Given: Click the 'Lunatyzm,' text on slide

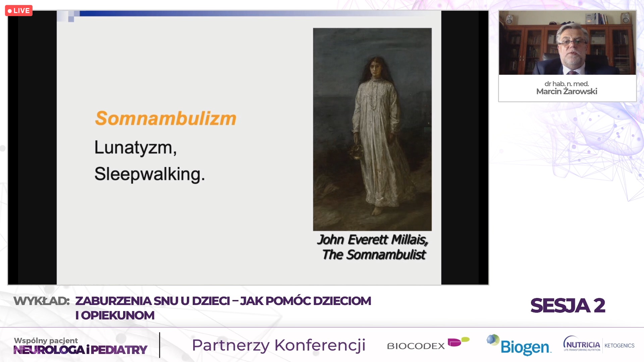Looking at the screenshot, I should pos(136,148).
